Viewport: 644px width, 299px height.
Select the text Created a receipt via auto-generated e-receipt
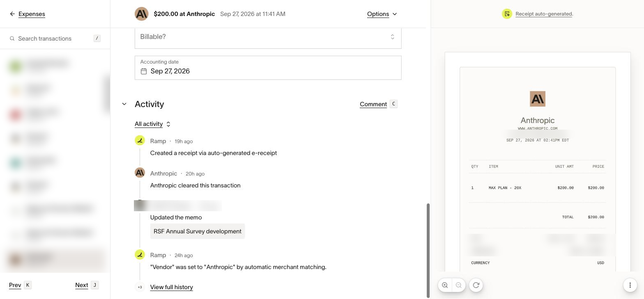click(214, 153)
